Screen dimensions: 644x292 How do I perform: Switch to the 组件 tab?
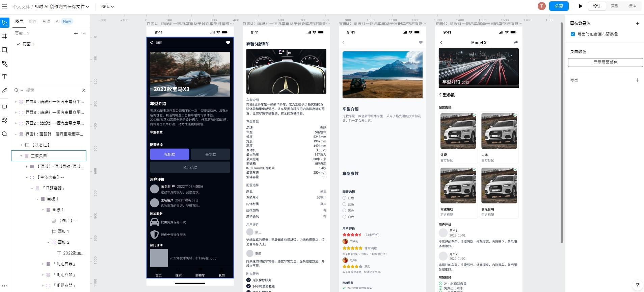33,21
